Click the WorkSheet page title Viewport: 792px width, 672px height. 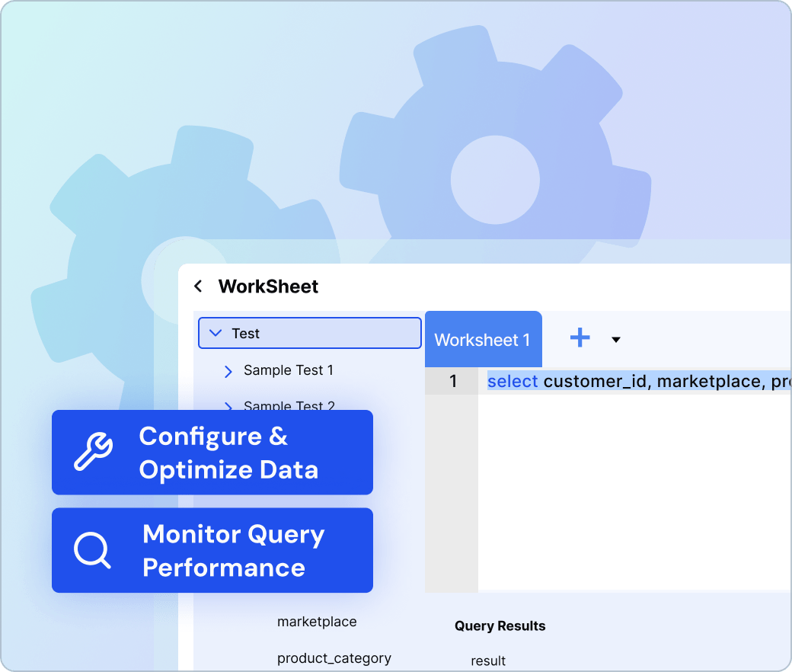pyautogui.click(x=268, y=286)
